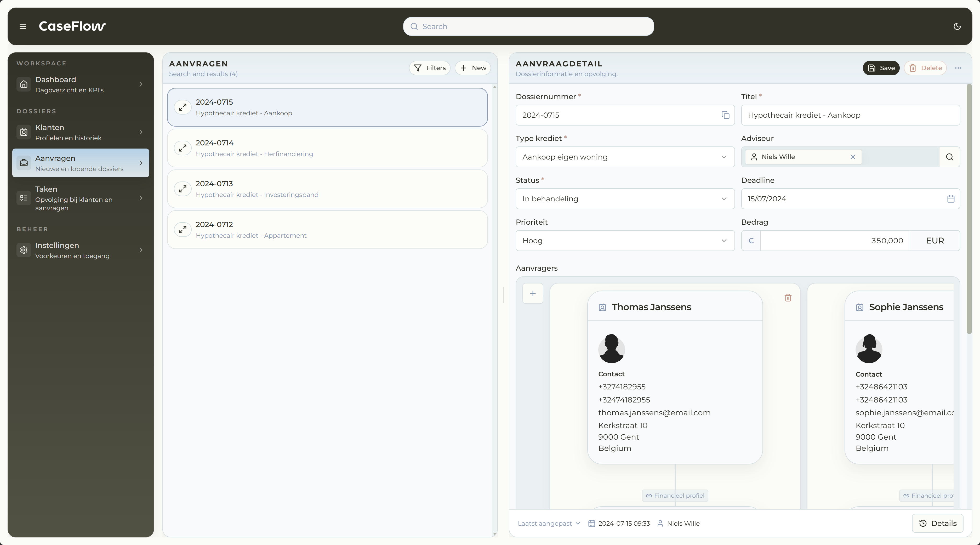980x545 pixels.
Task: Click the Klanten profile icon
Action: click(x=24, y=132)
